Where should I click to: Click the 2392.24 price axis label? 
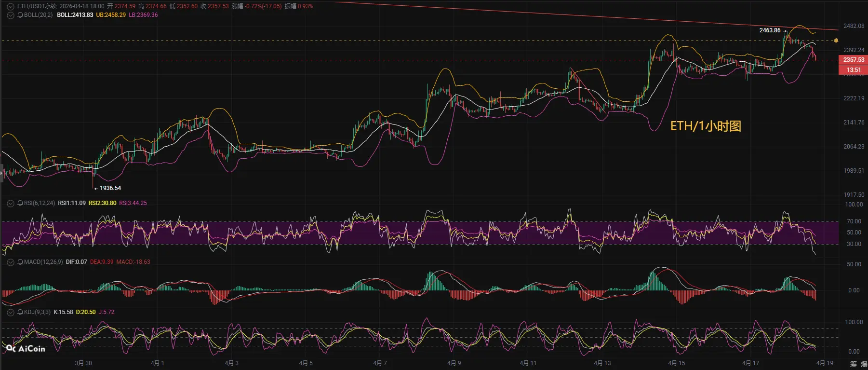click(854, 50)
